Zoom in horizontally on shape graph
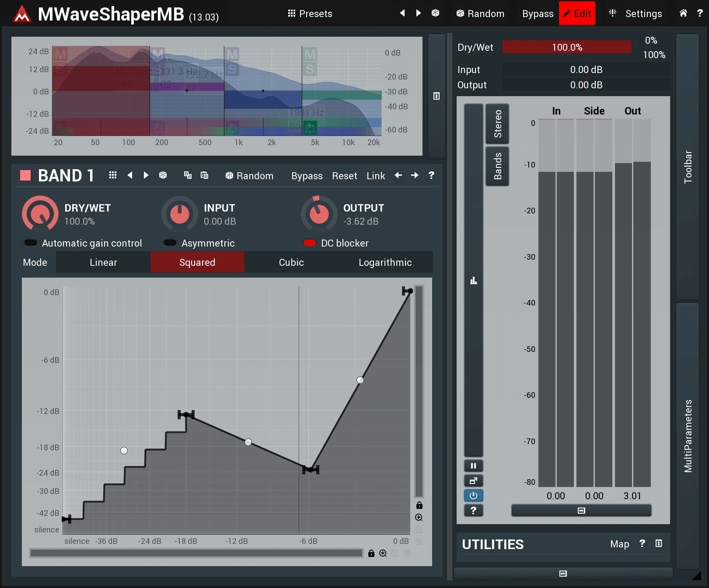 point(383,553)
